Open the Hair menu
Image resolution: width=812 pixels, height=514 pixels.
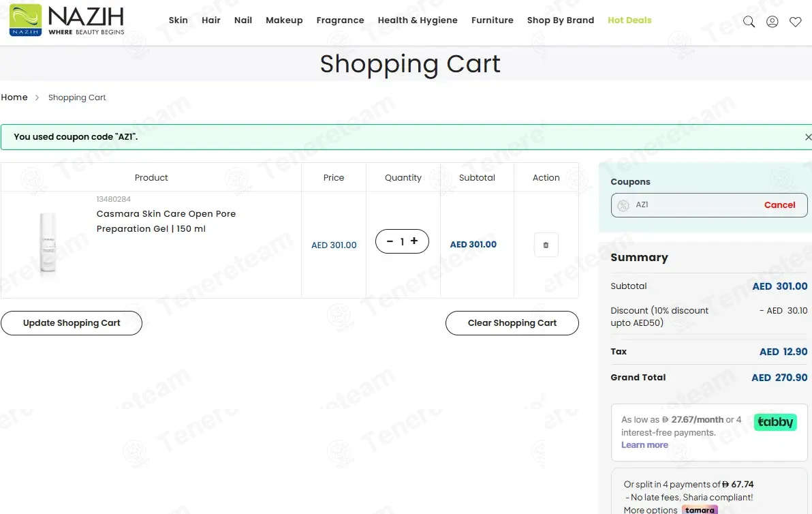pyautogui.click(x=210, y=20)
